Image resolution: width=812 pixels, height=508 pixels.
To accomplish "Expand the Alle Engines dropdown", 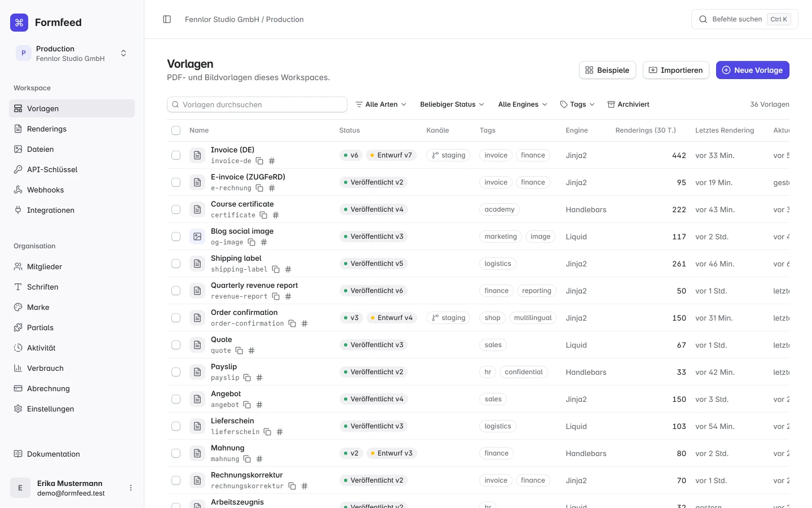I will [x=523, y=104].
